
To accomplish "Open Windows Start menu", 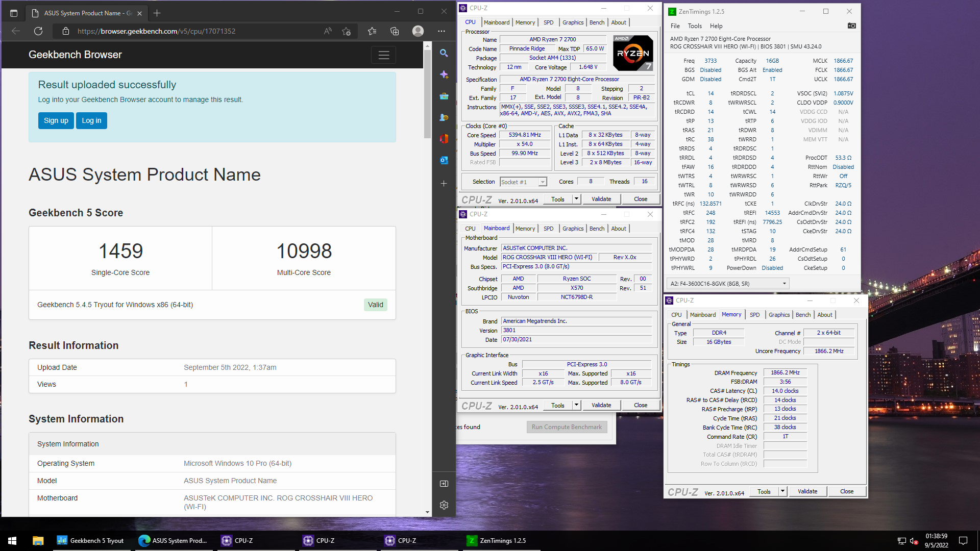I will [12, 541].
